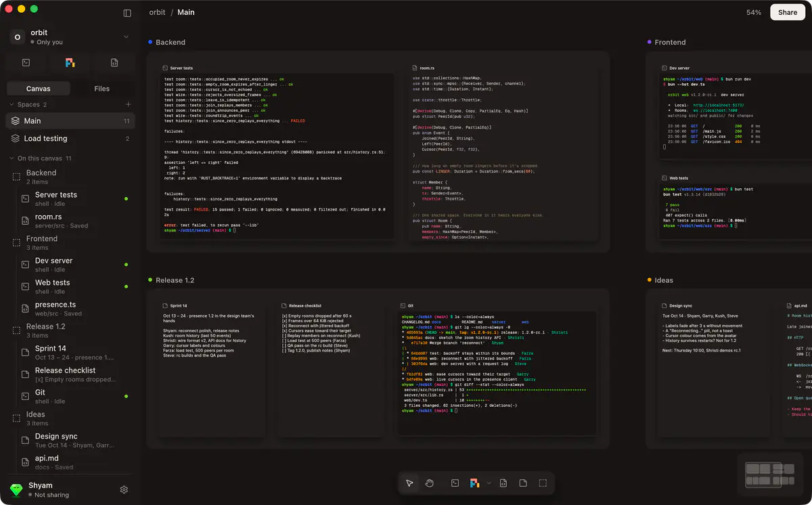Click the Release checklist card title on the canvas
812x505 pixels.
tap(304, 306)
